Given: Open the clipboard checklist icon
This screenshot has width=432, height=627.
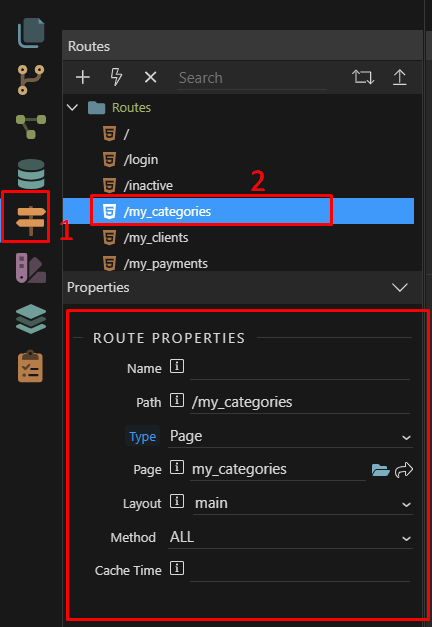Looking at the screenshot, I should (30, 366).
